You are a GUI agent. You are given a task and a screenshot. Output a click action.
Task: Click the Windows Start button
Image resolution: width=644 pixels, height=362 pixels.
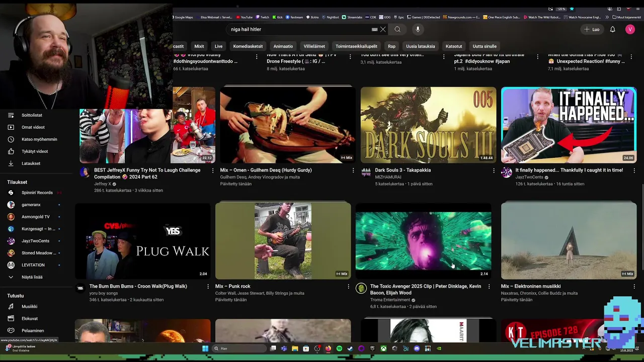tap(205, 348)
